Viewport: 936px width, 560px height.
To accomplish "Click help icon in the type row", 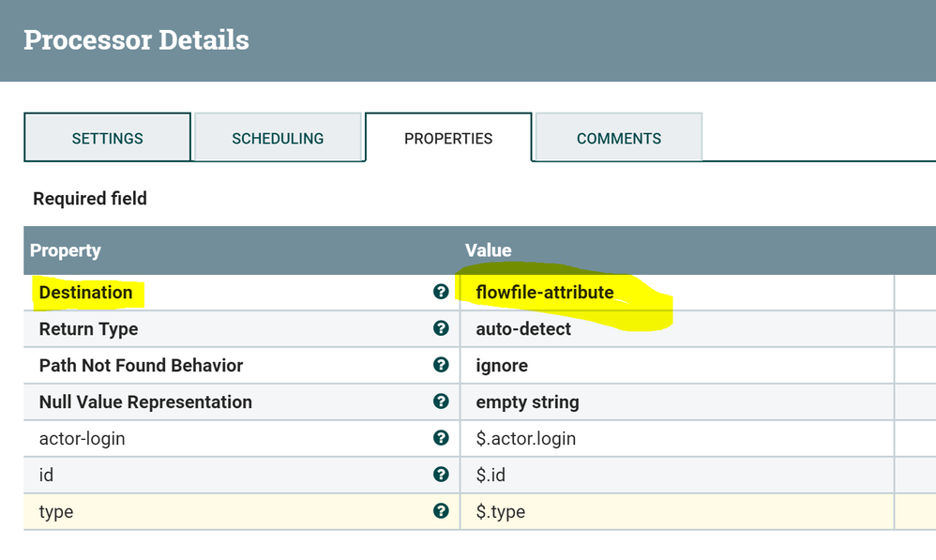I will [x=441, y=511].
